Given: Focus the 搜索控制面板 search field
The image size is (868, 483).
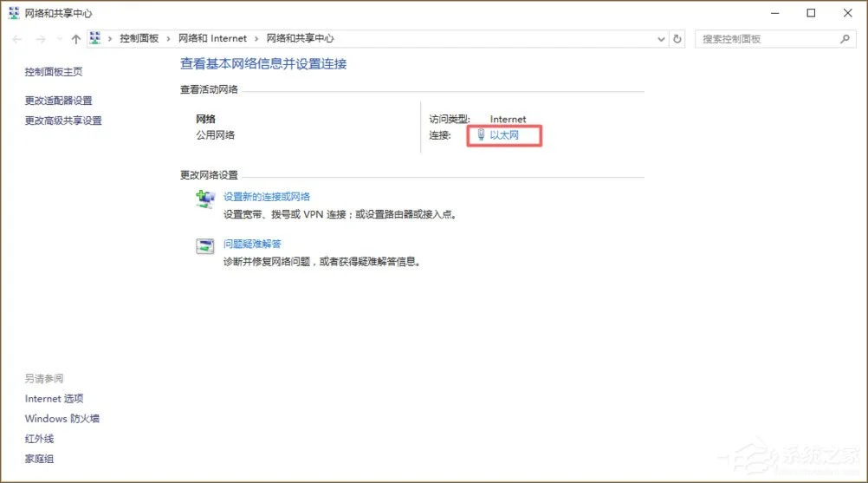Looking at the screenshot, I should [x=762, y=39].
